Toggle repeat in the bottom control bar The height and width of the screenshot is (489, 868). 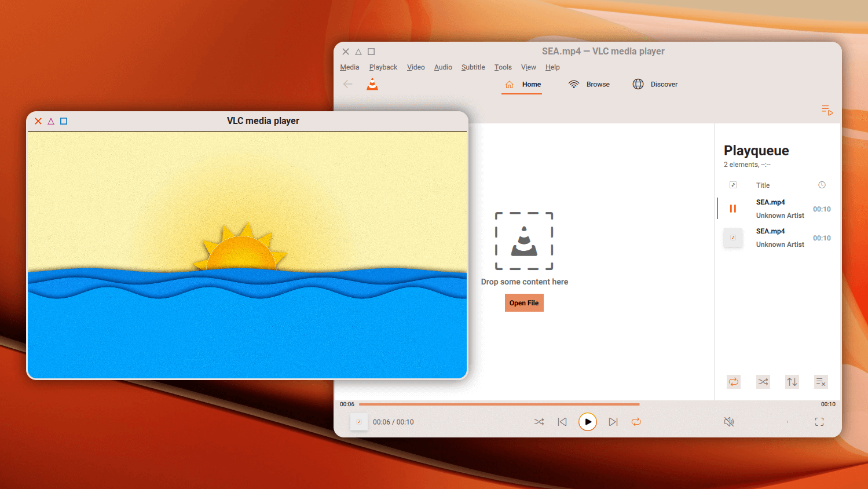[636, 422]
